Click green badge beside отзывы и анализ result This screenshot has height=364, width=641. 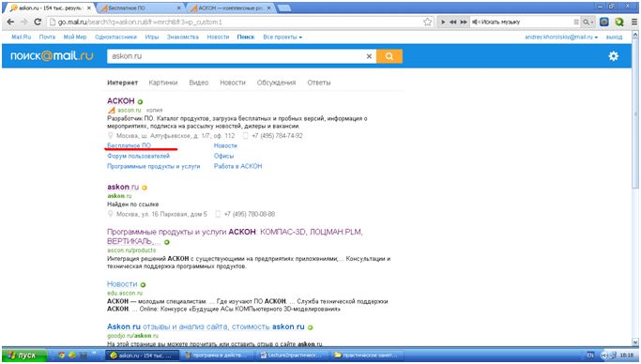[311, 327]
